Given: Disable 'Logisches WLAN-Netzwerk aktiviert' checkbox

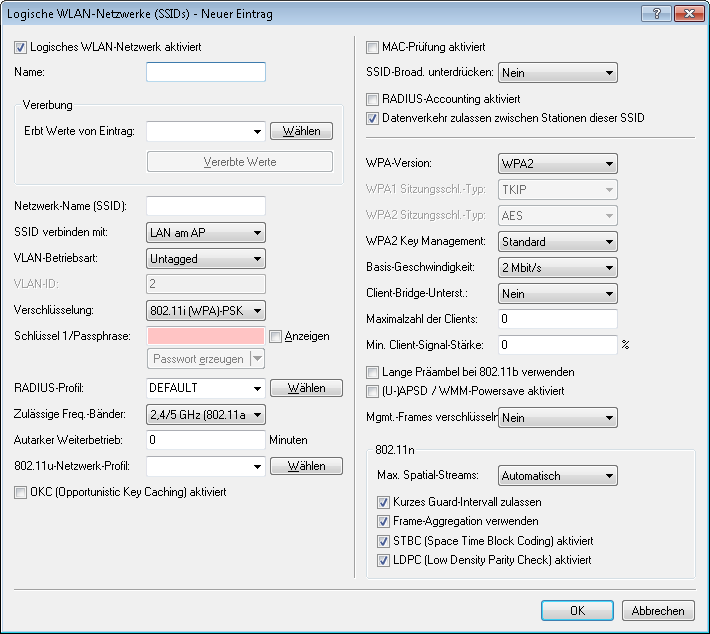Looking at the screenshot, I should (x=22, y=47).
